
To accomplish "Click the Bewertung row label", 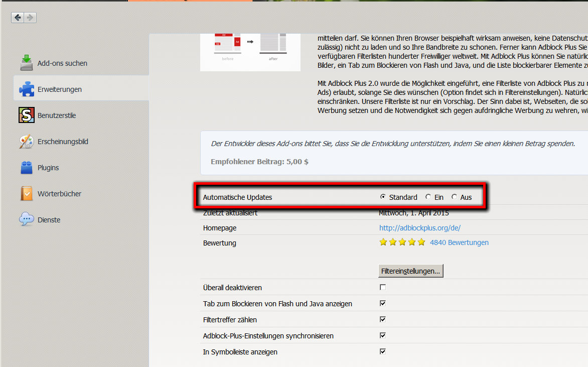I will click(219, 243).
